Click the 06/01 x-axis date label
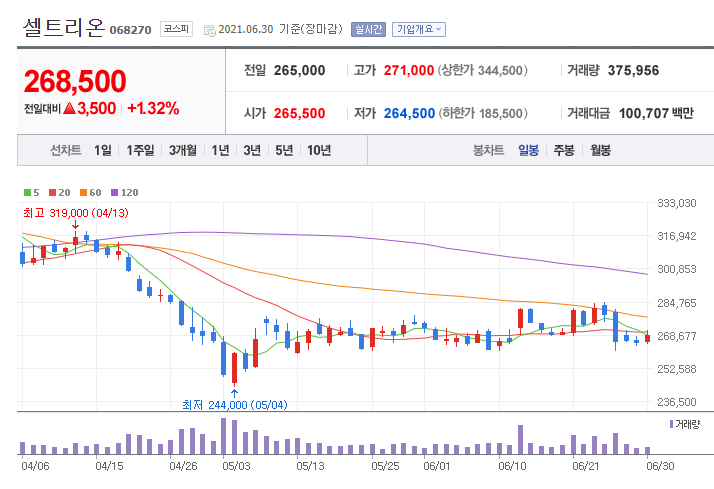Image resolution: width=714 pixels, height=489 pixels. (437, 466)
